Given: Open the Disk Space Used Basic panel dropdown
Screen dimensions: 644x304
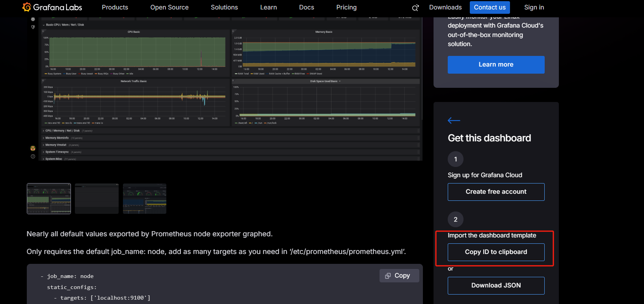Looking at the screenshot, I should [340, 81].
